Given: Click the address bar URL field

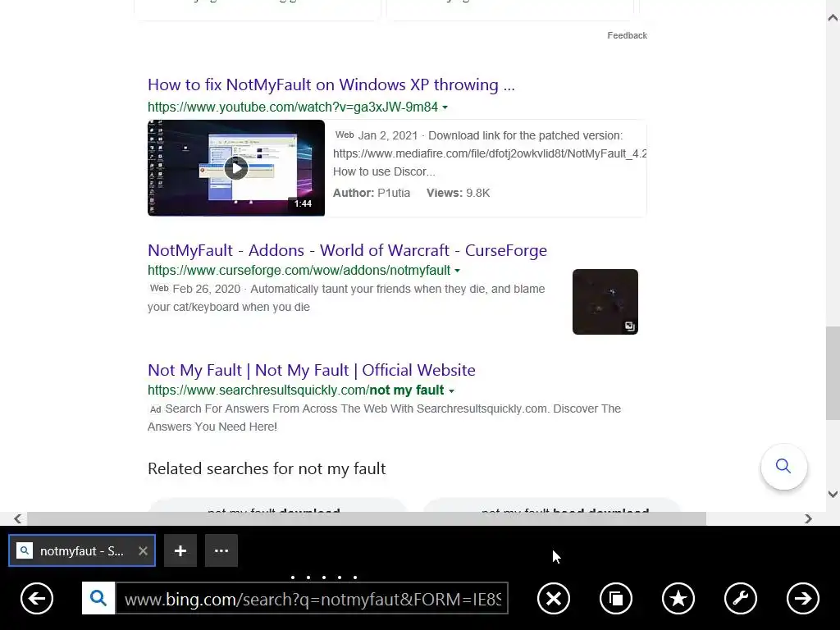Looking at the screenshot, I should [x=312, y=598].
